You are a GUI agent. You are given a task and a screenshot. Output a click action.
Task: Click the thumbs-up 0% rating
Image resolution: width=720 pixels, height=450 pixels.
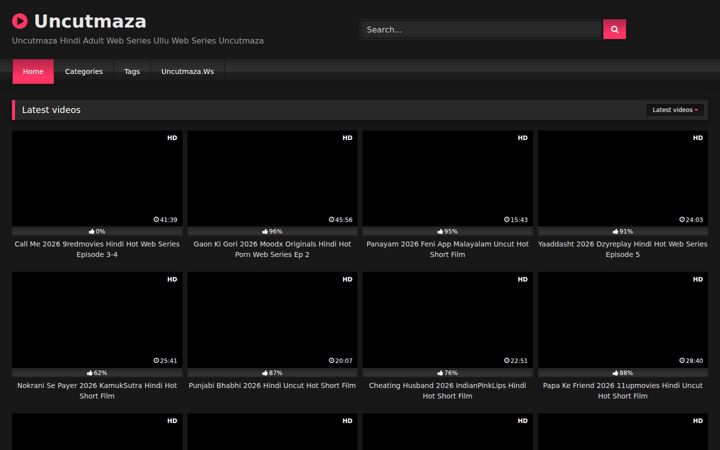97,231
